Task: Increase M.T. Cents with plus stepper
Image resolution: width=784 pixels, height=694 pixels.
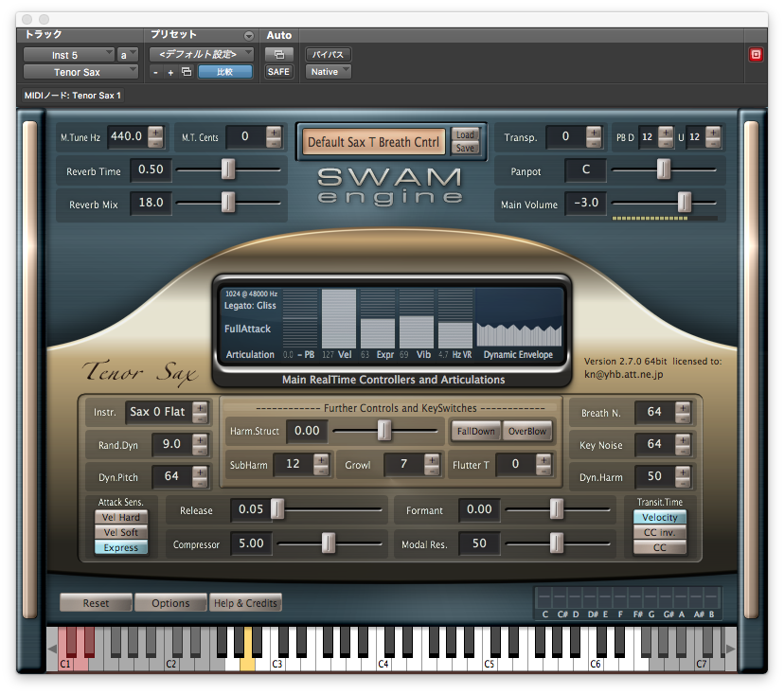Action: click(274, 133)
